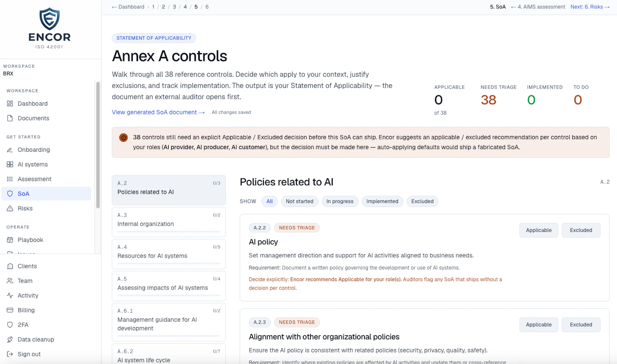Open the AI systems section
Screen dimensions: 617x364
pos(46,164)
